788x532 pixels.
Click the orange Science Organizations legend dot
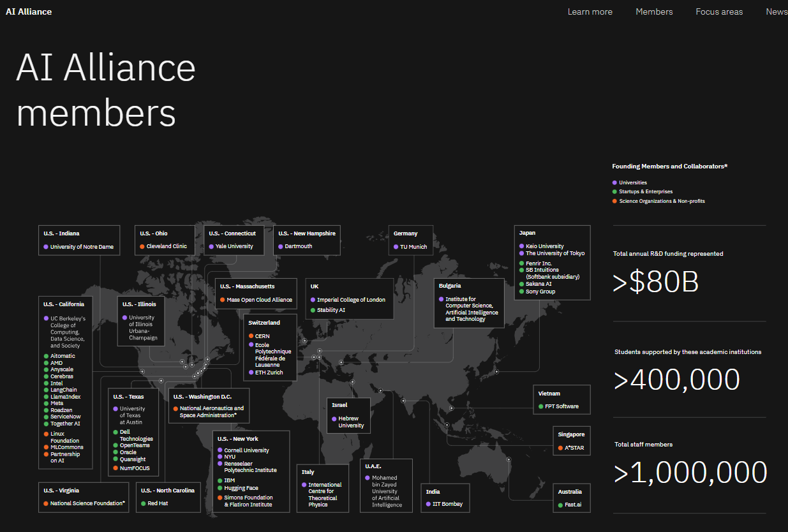pos(614,201)
